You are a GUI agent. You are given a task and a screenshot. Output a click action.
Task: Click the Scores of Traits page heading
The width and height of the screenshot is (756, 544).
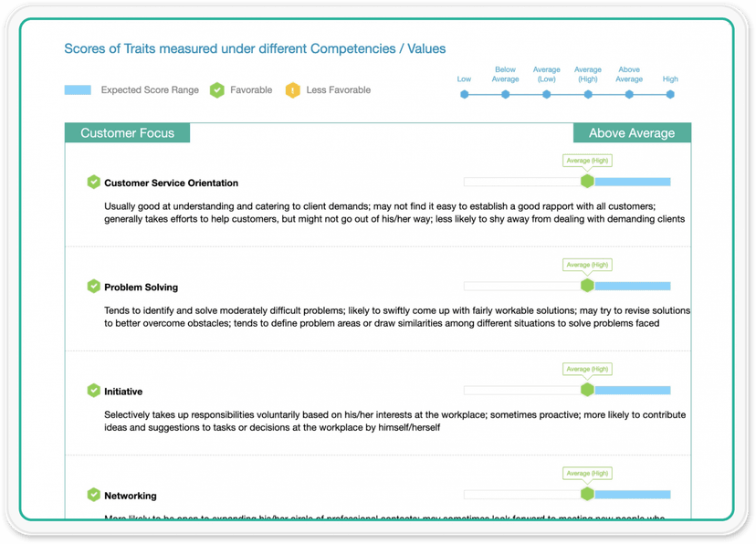coord(255,48)
